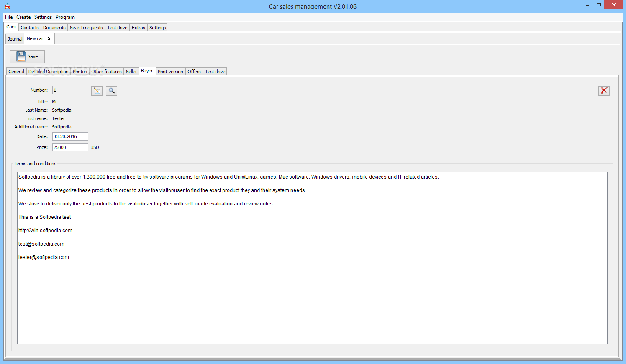Switch to the Cars tab

pos(11,27)
